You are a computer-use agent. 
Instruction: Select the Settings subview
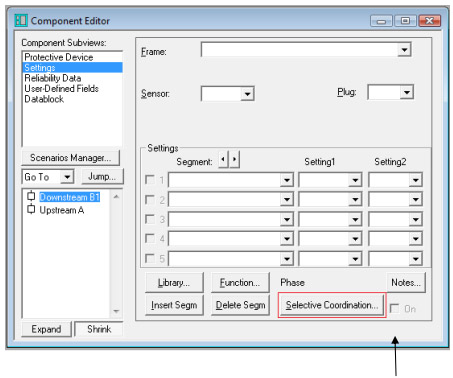click(x=73, y=67)
